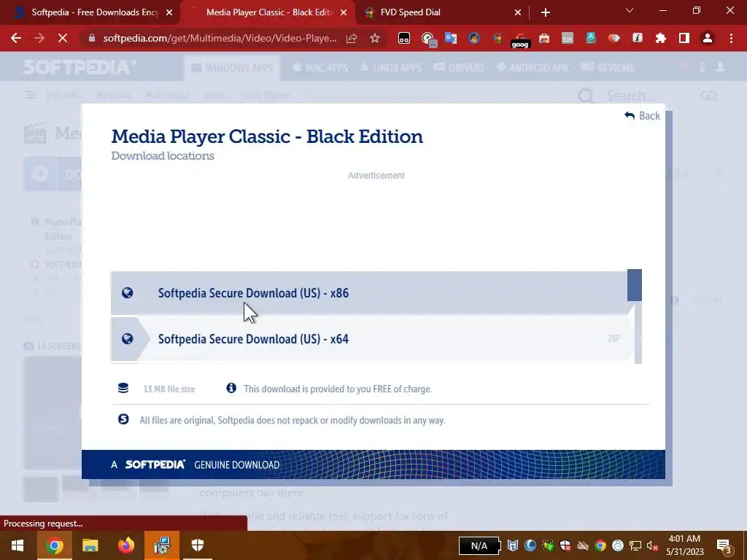747x560 pixels.
Task: Open Android APK section on Softpedia
Action: 533,68
